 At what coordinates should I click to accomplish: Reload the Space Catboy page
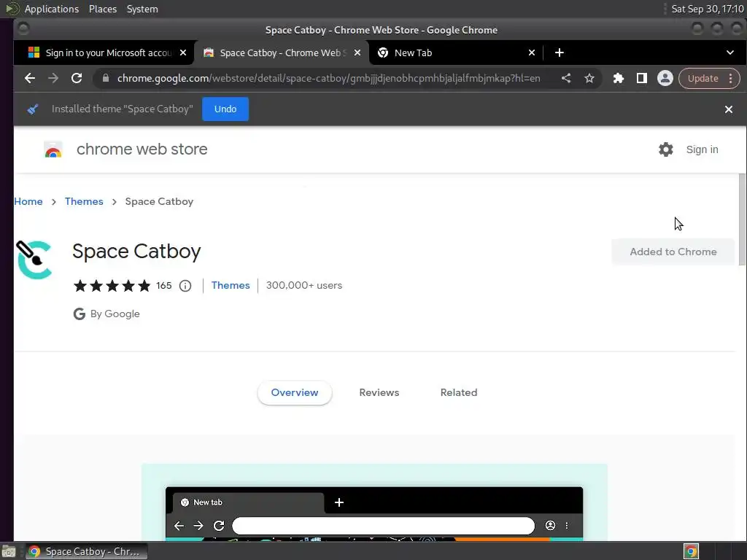[x=77, y=78]
